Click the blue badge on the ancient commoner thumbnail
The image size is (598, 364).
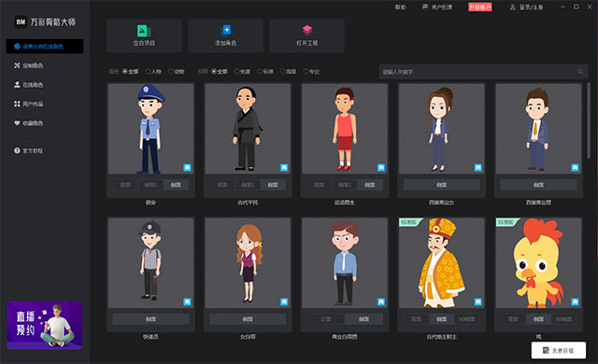click(x=284, y=167)
